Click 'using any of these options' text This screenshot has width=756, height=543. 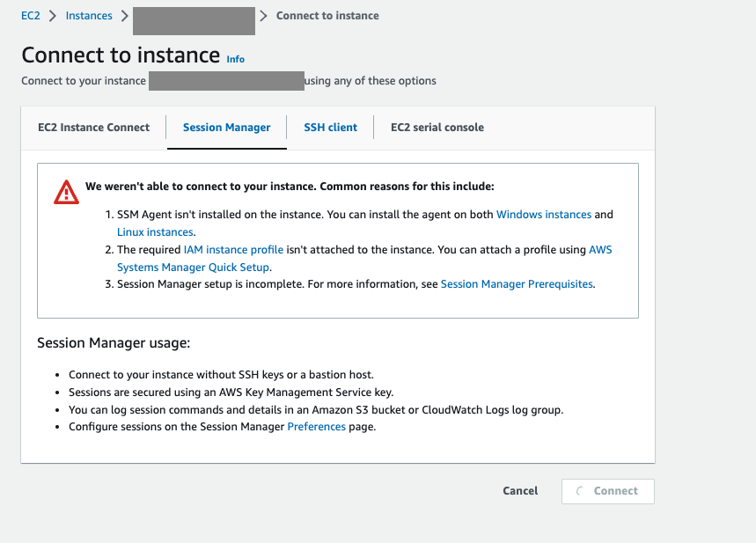click(x=371, y=81)
